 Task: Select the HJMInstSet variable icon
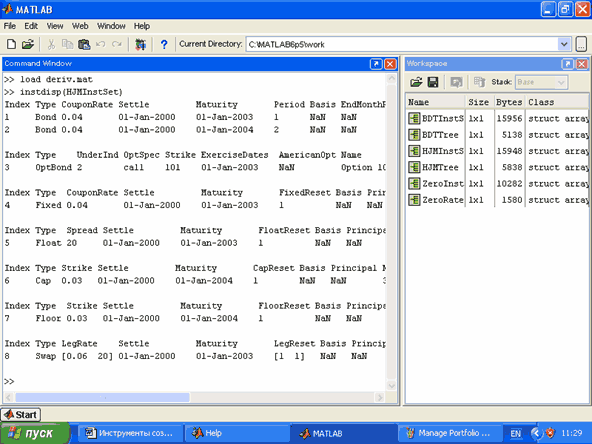point(414,151)
